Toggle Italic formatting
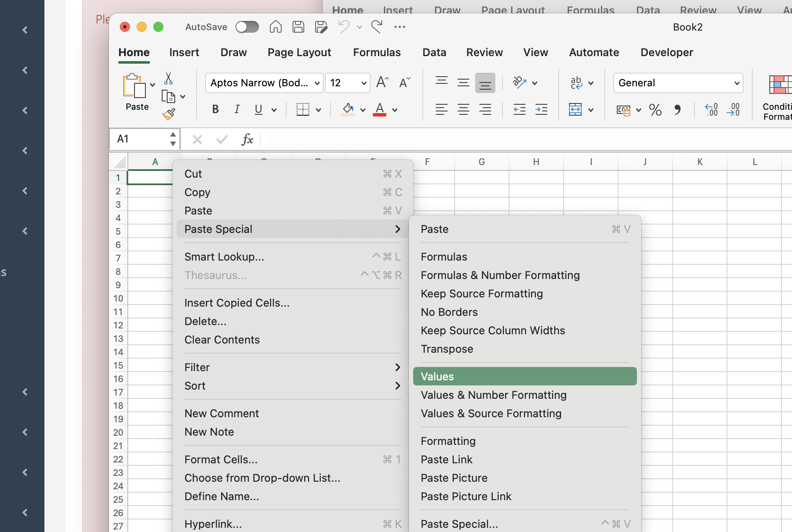 point(237,109)
